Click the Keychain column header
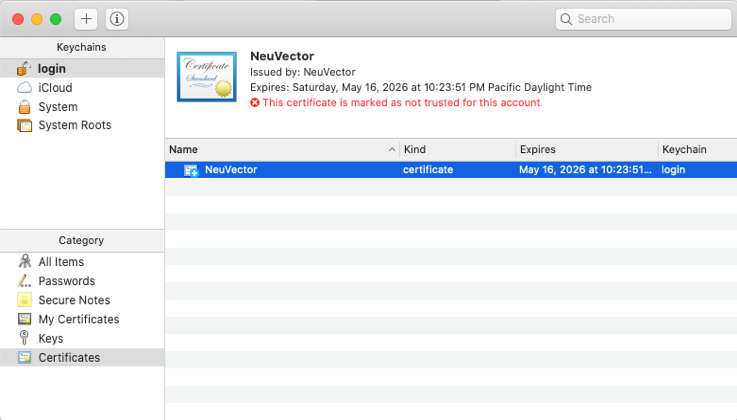 coord(695,149)
